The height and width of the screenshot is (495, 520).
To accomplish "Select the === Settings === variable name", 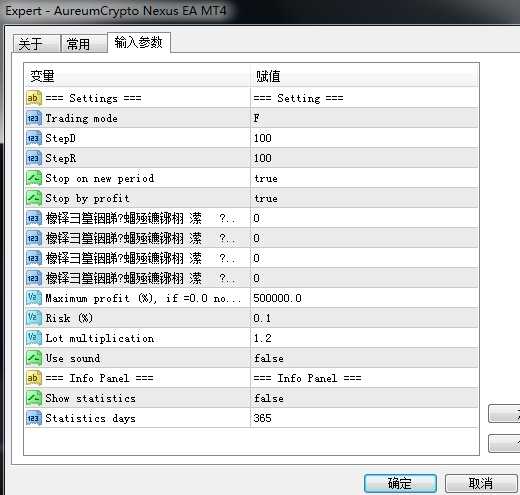I will tap(93, 98).
